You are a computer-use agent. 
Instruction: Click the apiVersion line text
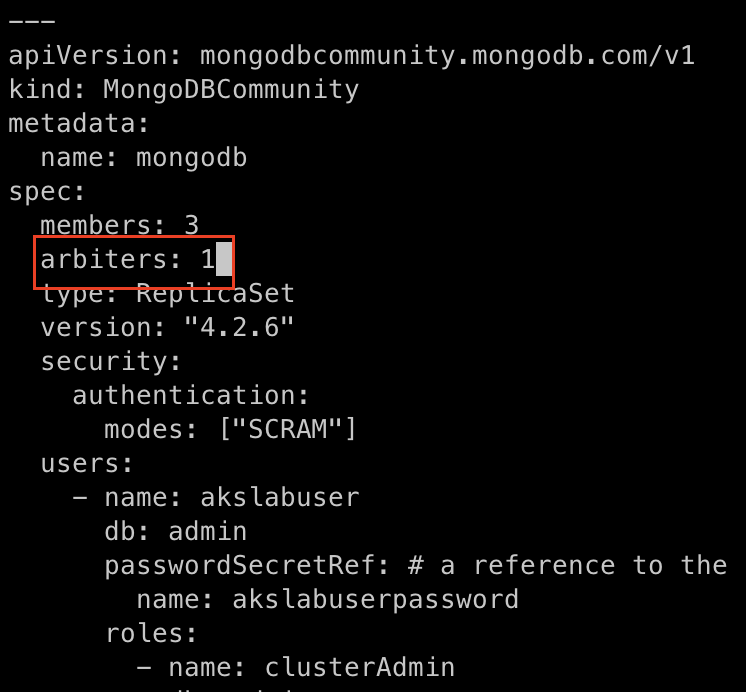[350, 55]
